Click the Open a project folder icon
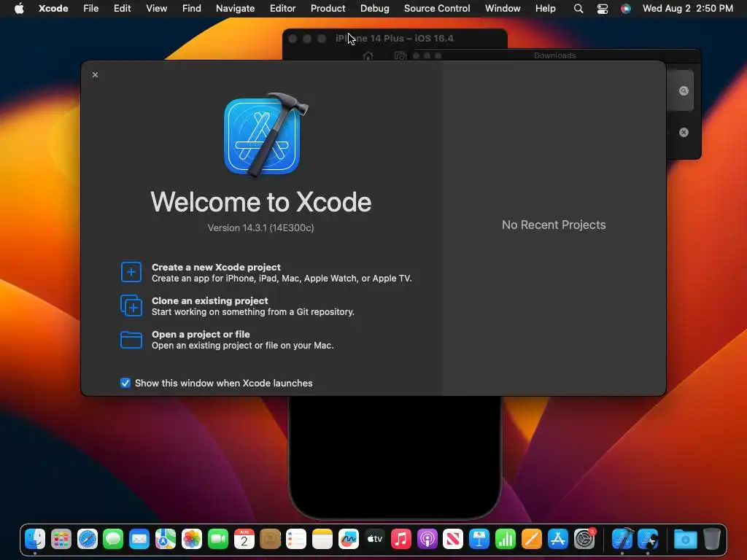747x560 pixels. pyautogui.click(x=131, y=340)
